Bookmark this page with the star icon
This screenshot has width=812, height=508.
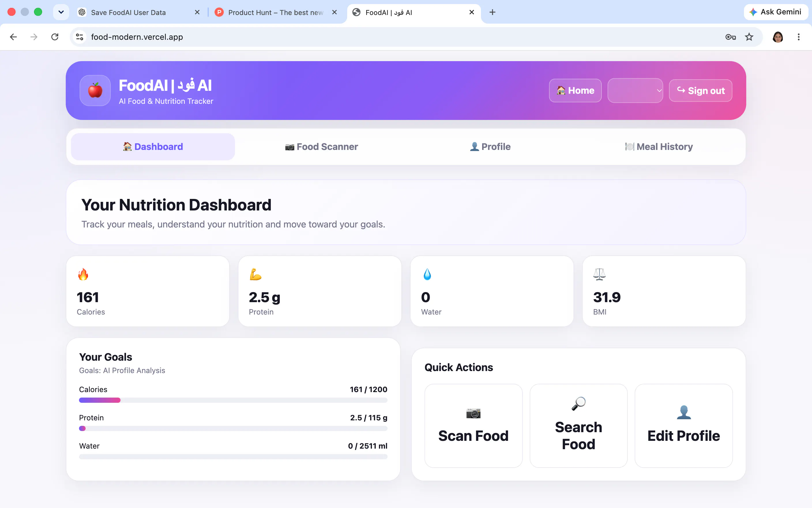click(x=749, y=37)
